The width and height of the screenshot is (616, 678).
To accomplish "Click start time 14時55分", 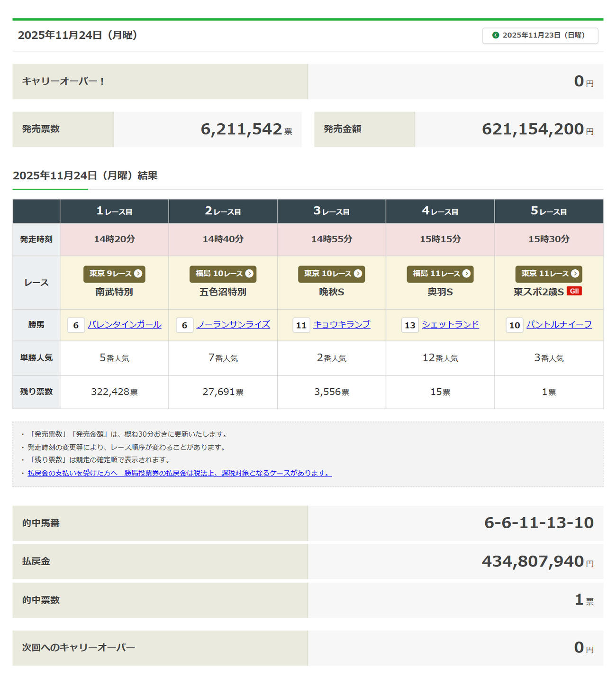I will pos(332,239).
